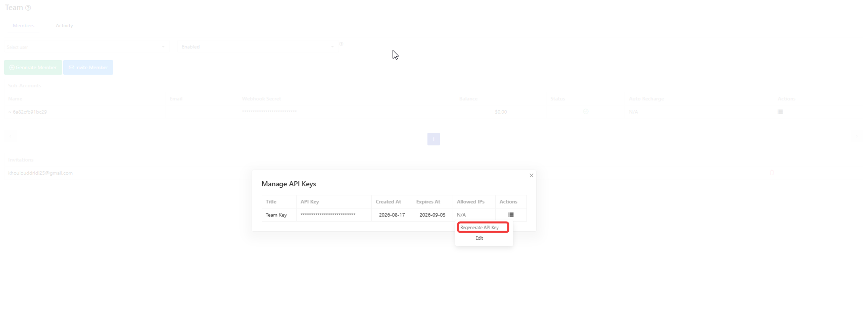
Task: Go to next page with the right arrow
Action: click(857, 136)
